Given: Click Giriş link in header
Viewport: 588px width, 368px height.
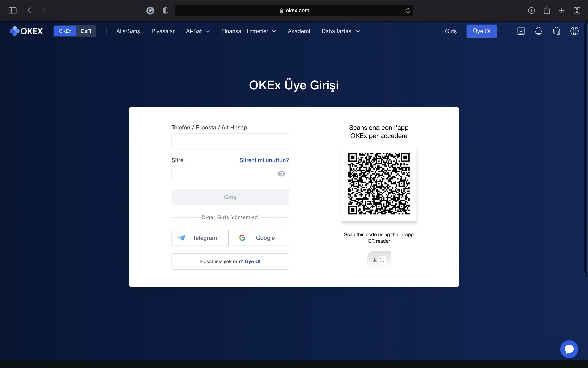Looking at the screenshot, I should click(451, 31).
